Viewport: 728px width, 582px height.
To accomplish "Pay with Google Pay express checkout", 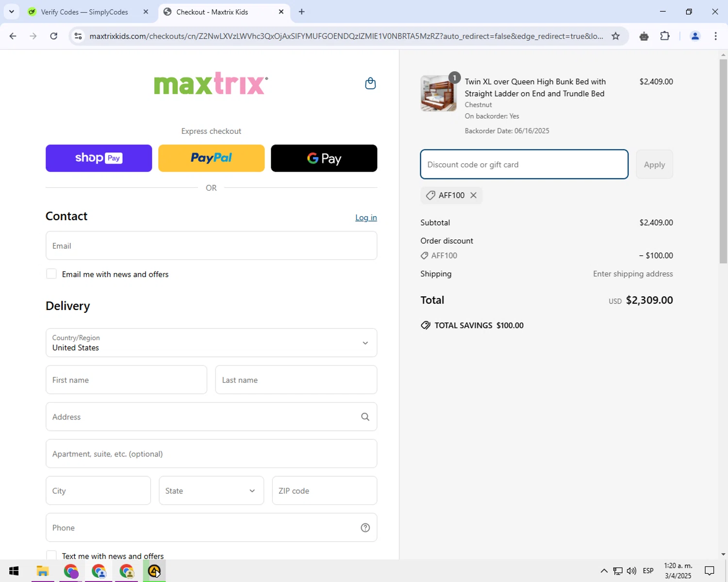I will point(324,158).
